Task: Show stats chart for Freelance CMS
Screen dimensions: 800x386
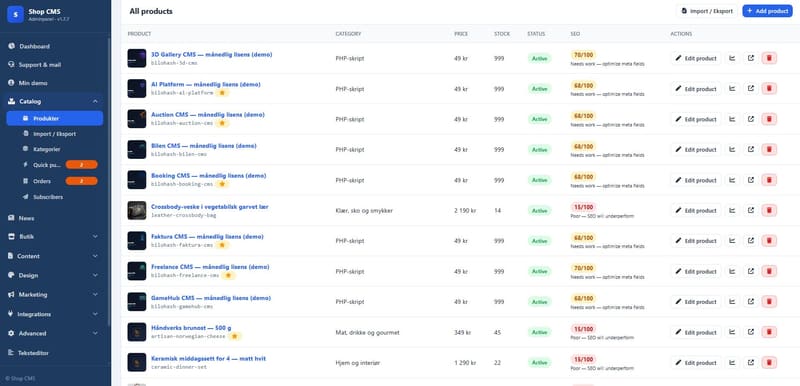Action: (x=732, y=271)
